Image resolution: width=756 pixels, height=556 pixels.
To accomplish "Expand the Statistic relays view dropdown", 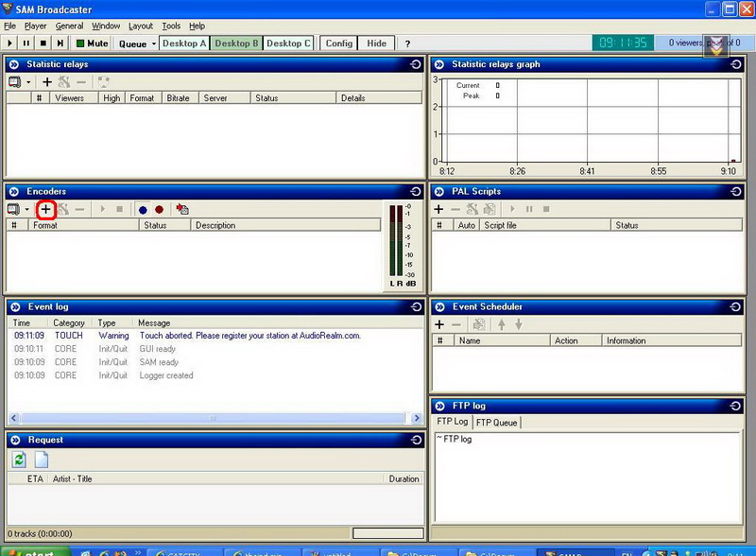I will [28, 82].
